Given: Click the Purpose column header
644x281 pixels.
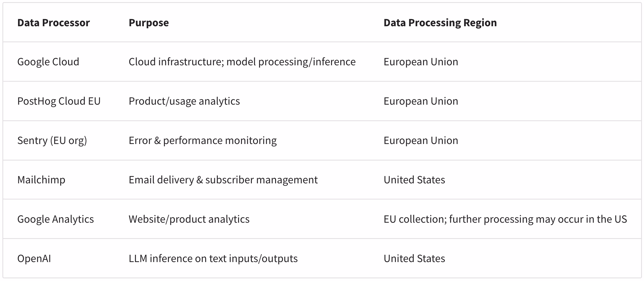Looking at the screenshot, I should point(148,23).
